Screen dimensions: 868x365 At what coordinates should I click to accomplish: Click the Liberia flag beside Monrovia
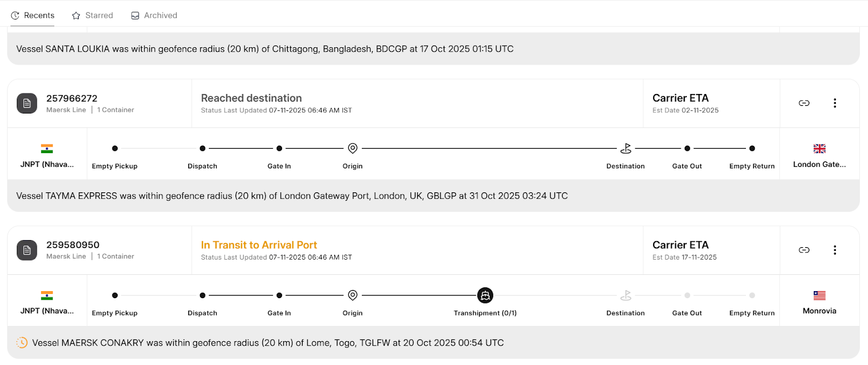[x=819, y=295]
